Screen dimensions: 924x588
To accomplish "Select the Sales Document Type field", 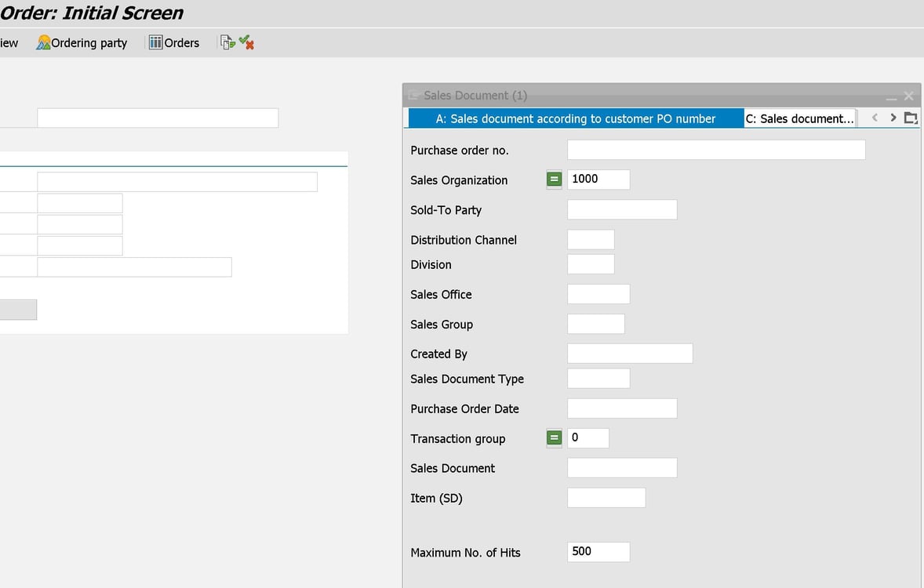I will click(x=598, y=378).
